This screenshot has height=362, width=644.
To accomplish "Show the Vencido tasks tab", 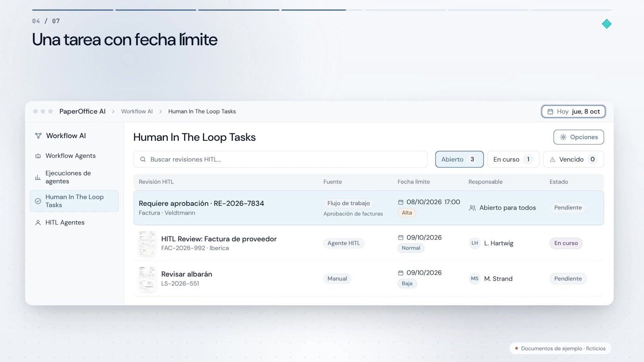I will coord(574,160).
